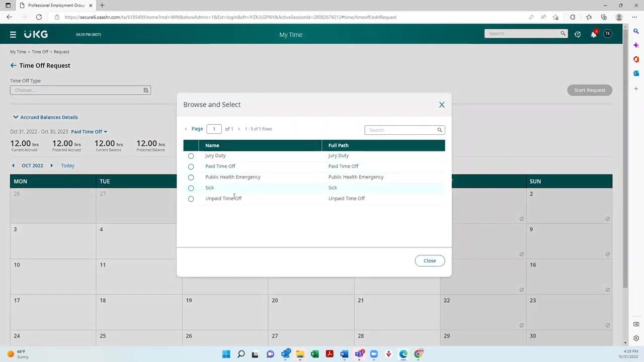The image size is (644, 362).
Task: Click My Time in the breadcrumb
Action: 18,52
